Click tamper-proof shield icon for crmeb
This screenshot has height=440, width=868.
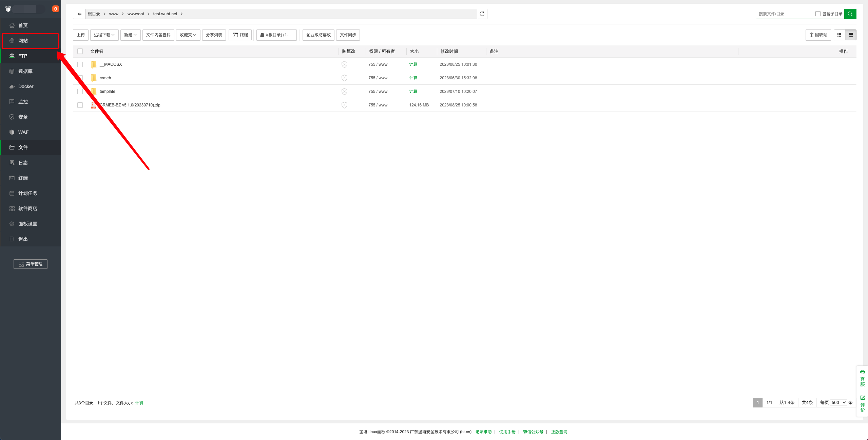[344, 78]
